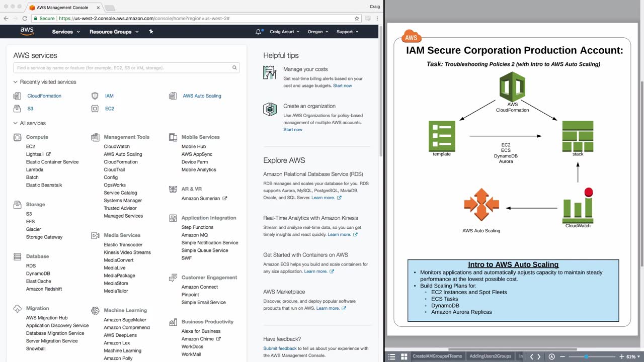Click the Migration category icon

coord(18,308)
